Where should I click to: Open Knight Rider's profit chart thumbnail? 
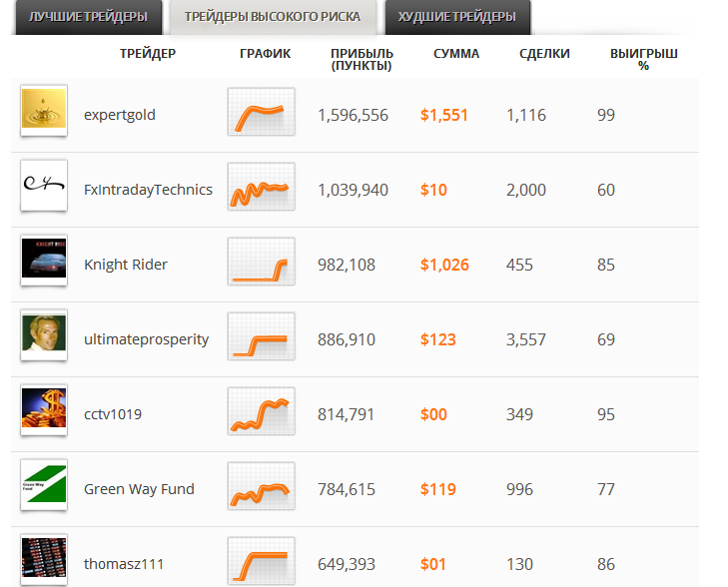tap(261, 262)
